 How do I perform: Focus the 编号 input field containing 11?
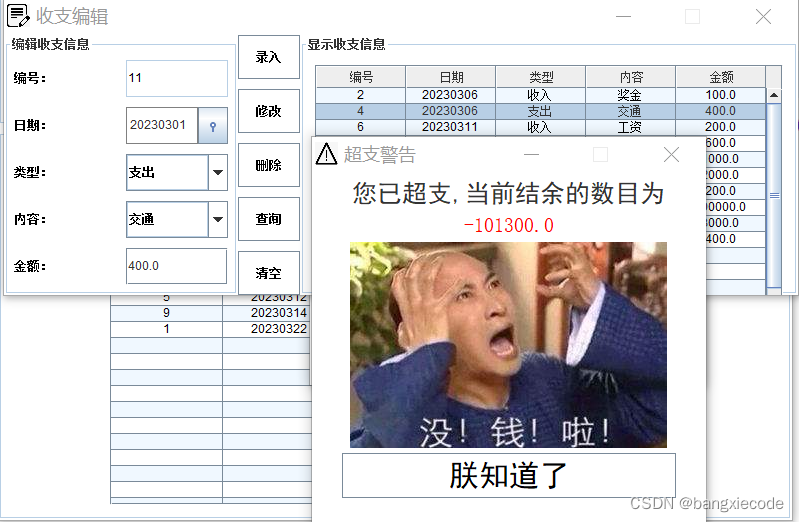pos(176,79)
